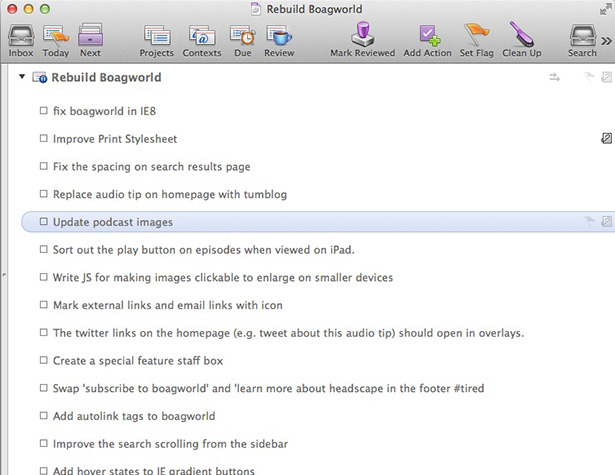
Task: Show more toolbar items via double chevron
Action: click(x=606, y=41)
